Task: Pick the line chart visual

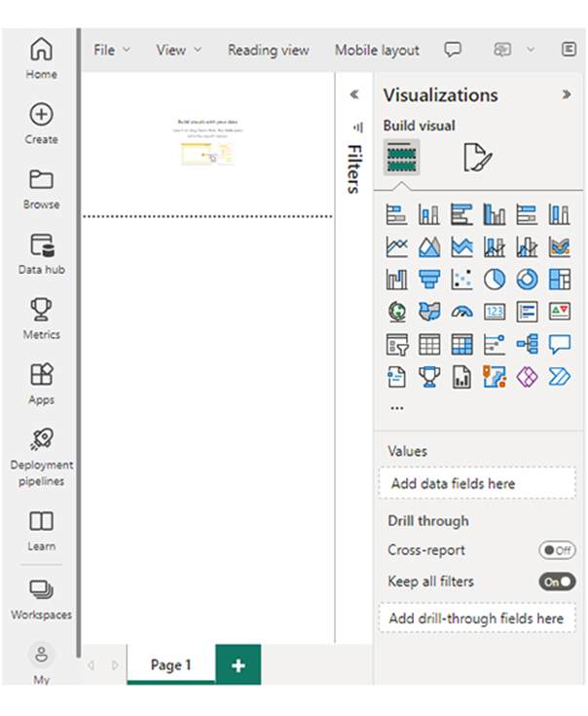Action: [x=397, y=247]
